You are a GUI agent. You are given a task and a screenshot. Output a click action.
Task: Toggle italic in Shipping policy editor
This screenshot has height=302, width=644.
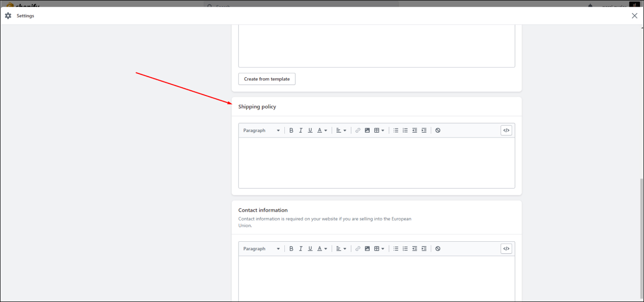click(301, 130)
